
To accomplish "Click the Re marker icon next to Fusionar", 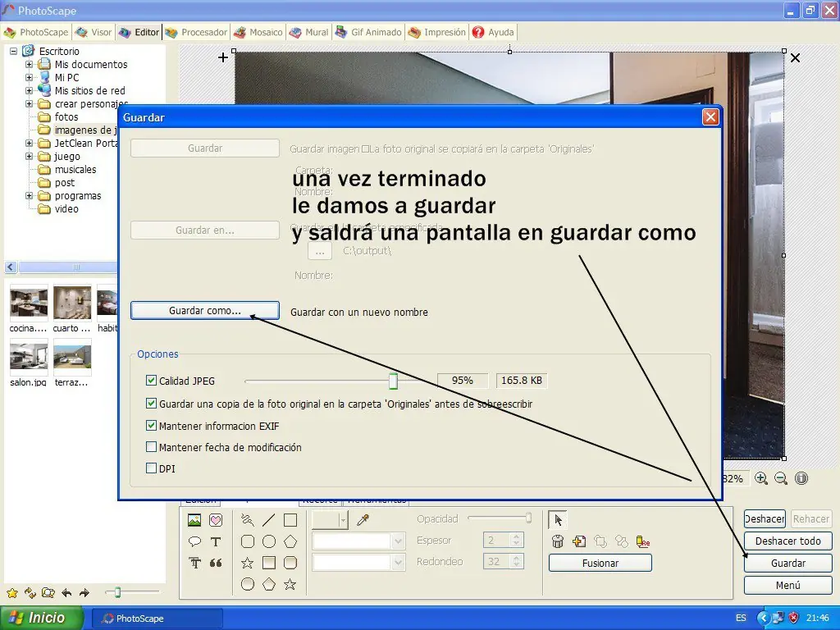I will [643, 541].
